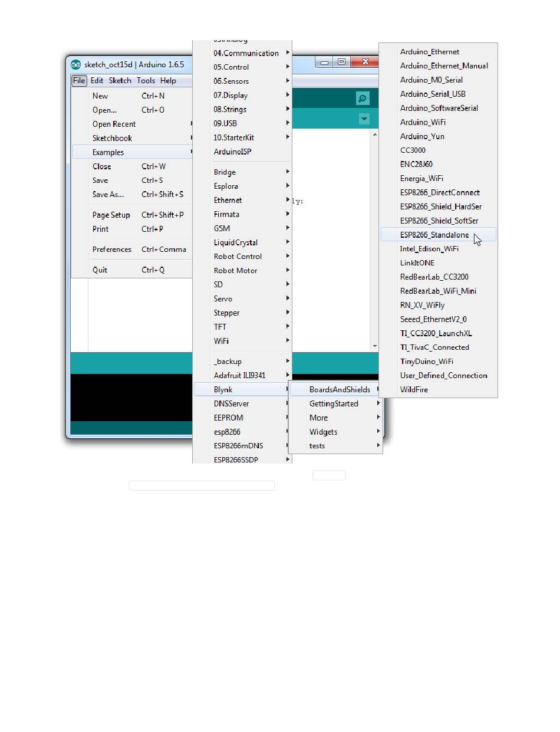This screenshot has width=560, height=732.
Task: Expand Widgets Blynk submenu
Action: coord(336,432)
